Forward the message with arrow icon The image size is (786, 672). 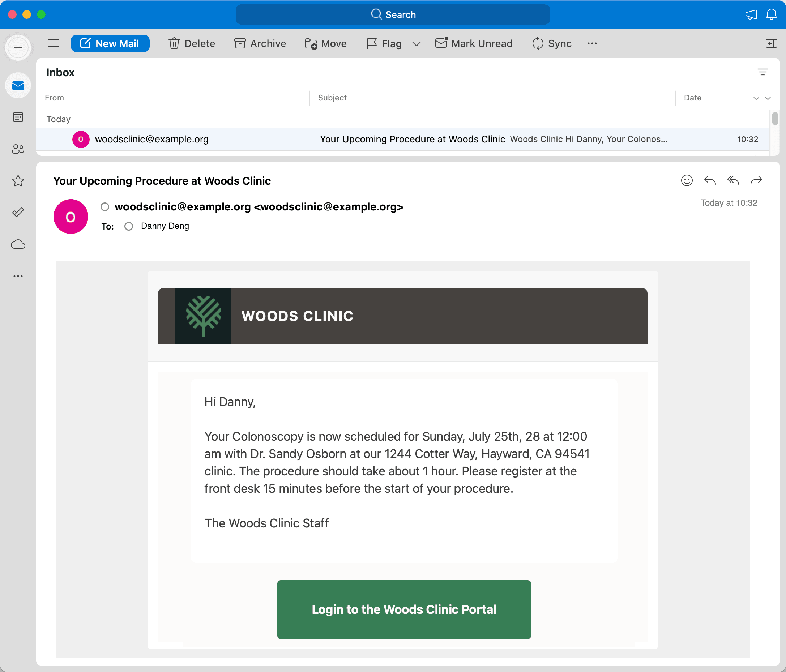[x=756, y=180]
